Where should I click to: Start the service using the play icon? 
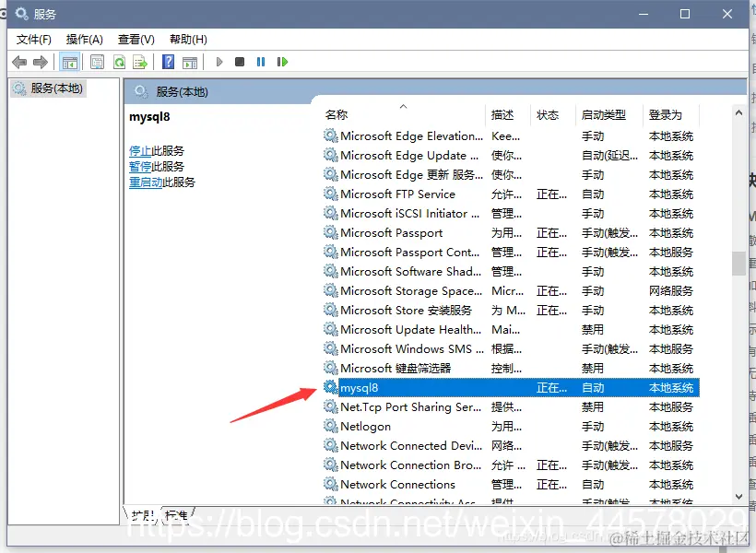219,62
